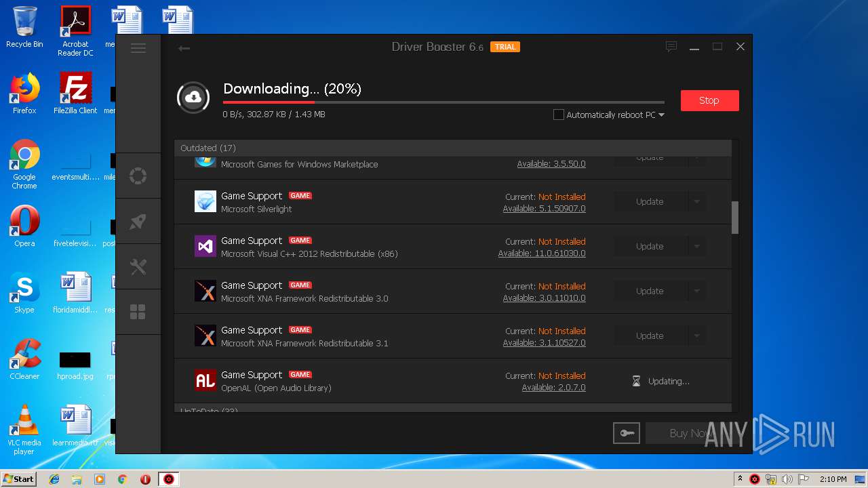Open VLC media player desktop shortcut
Viewport: 868px width, 488px height.
24,430
